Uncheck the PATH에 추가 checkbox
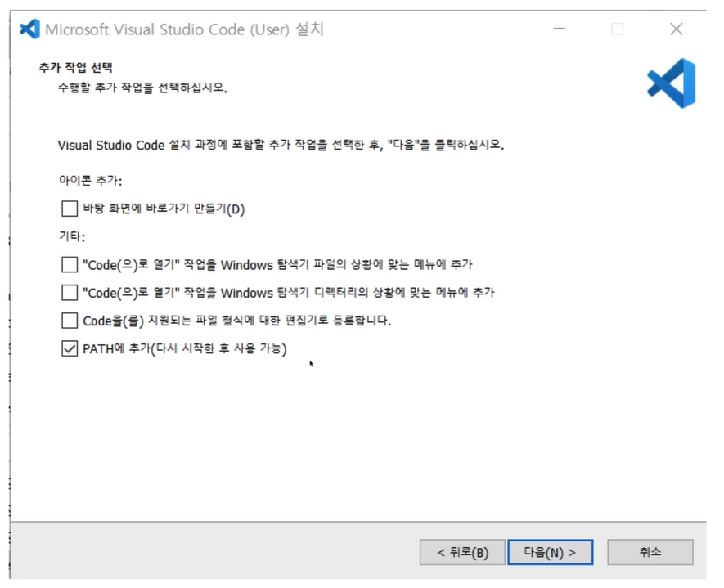The image size is (724, 588). coord(70,348)
